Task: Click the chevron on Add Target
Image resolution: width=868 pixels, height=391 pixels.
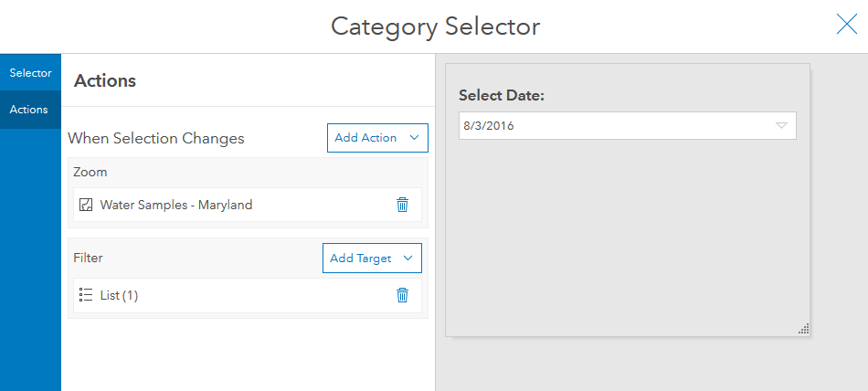Action: coord(408,259)
